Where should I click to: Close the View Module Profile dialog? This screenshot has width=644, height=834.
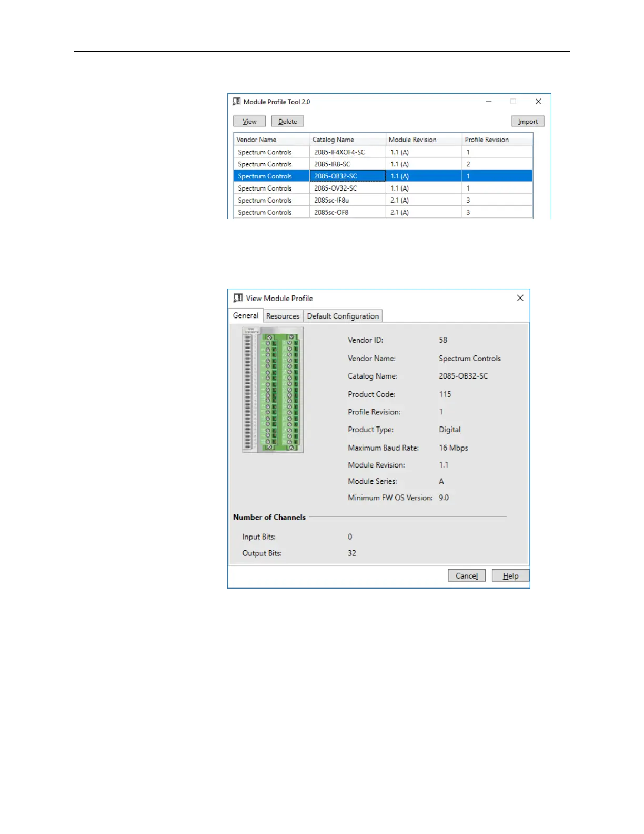pyautogui.click(x=520, y=298)
